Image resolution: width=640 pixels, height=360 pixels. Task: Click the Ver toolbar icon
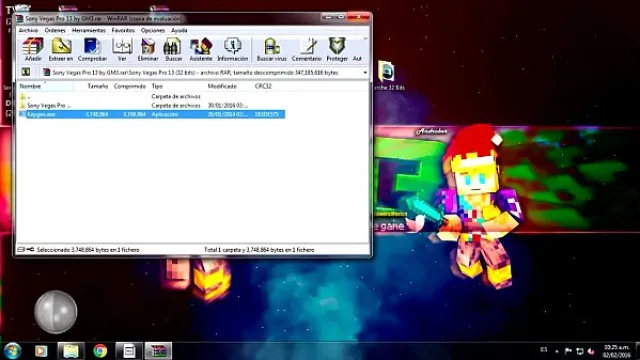122,49
